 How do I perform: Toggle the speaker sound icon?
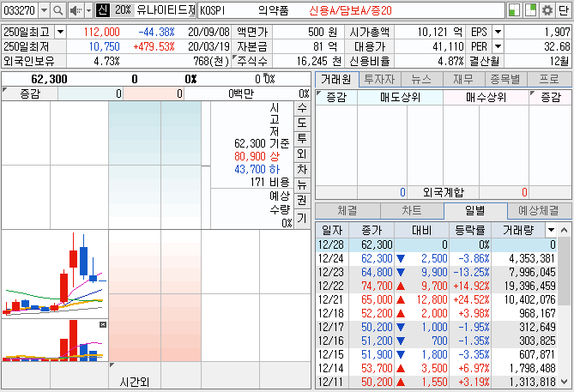(76, 10)
